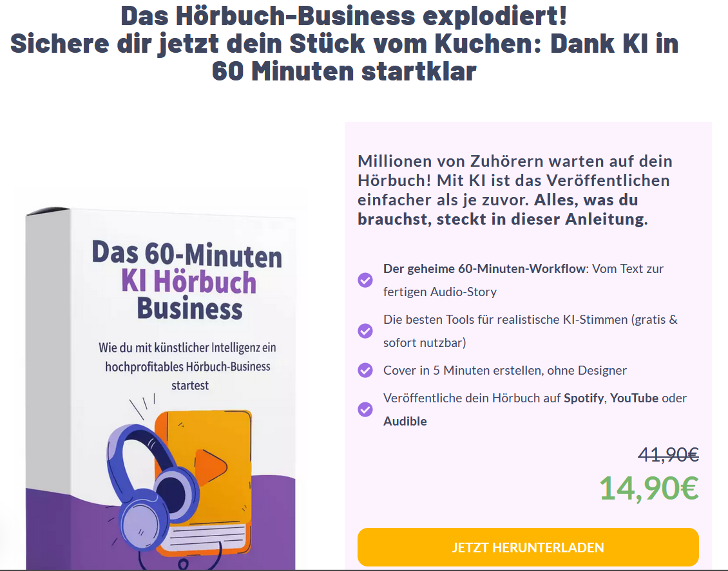Click the JETZT HERUNTERLADEN button
This screenshot has width=728, height=571.
pyautogui.click(x=528, y=547)
